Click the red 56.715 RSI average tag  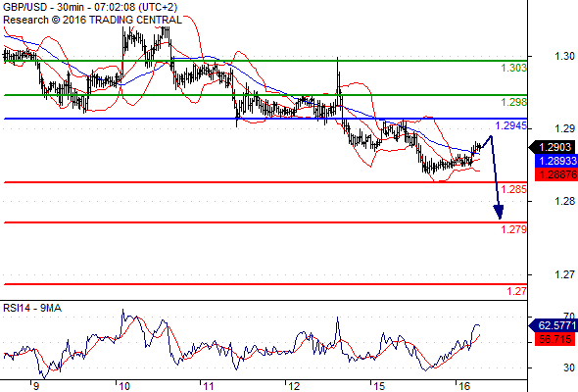554,339
